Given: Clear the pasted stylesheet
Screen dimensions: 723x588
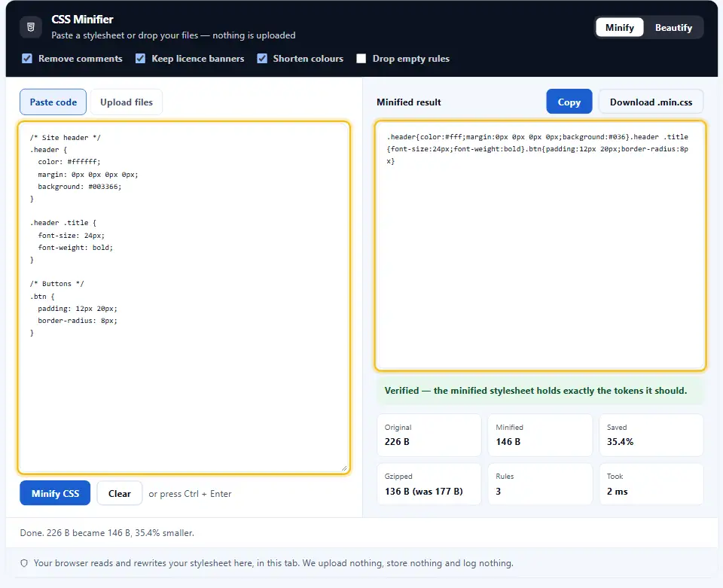Looking at the screenshot, I should coord(120,494).
